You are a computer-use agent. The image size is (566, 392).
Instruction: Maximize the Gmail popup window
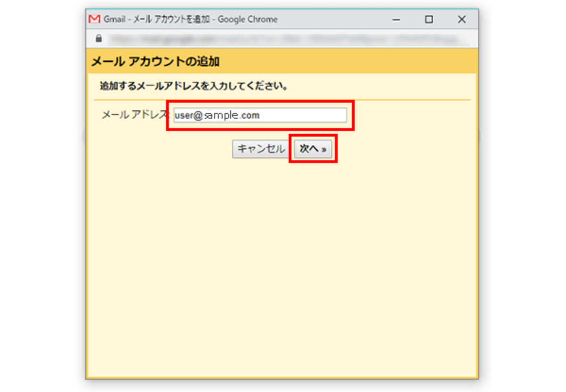[429, 20]
